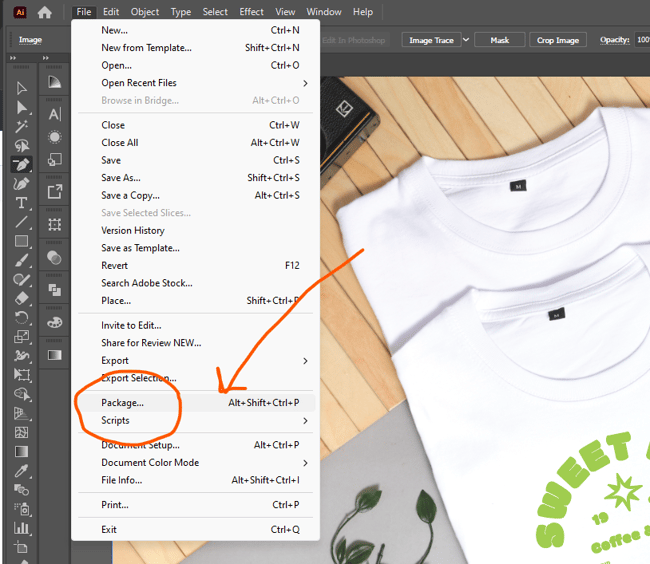Screen dimensions: 650x564
Task: Select the Curvature tool
Action: (x=22, y=184)
